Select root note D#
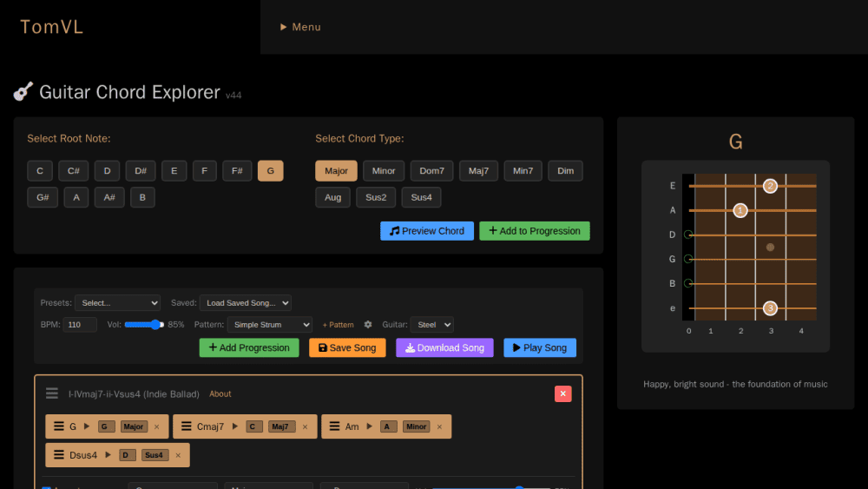The width and height of the screenshot is (868, 489). [141, 170]
